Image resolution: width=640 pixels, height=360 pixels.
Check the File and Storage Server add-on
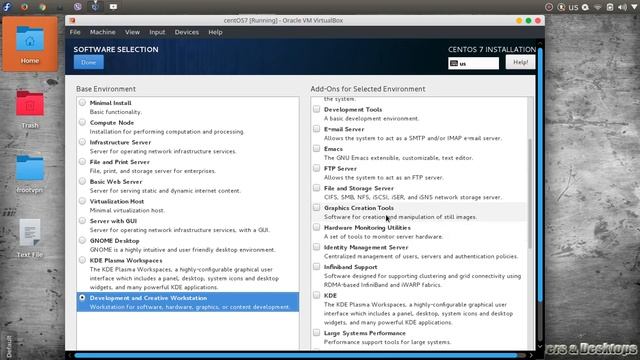point(316,188)
